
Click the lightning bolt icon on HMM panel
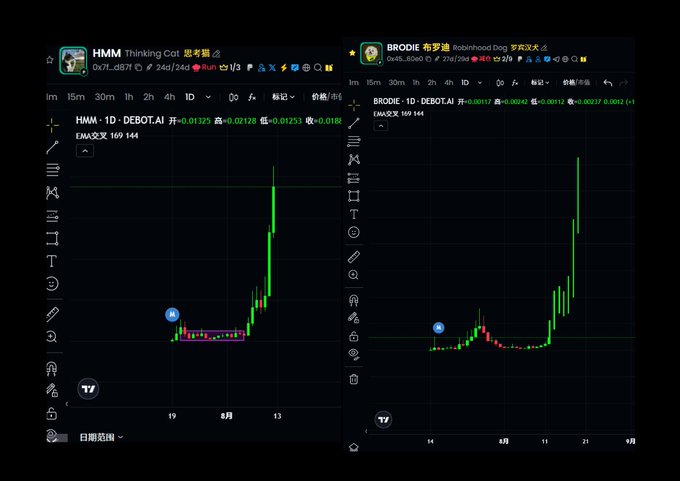coord(284,68)
